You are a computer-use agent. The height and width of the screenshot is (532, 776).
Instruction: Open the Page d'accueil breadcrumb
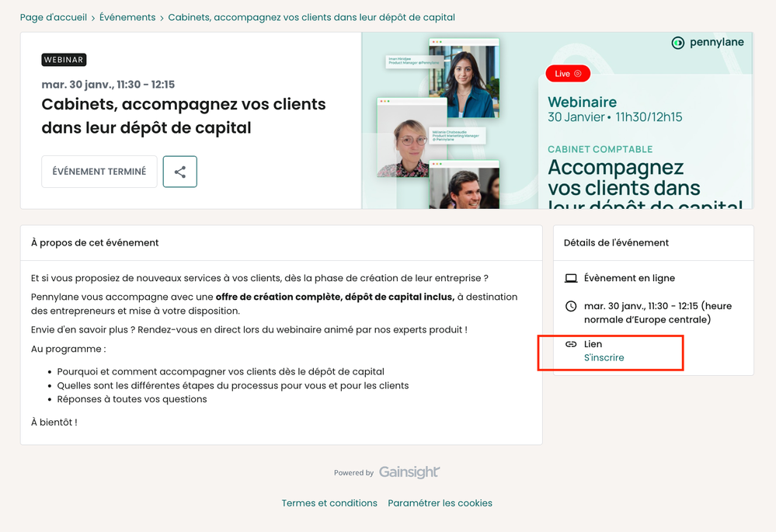(54, 17)
